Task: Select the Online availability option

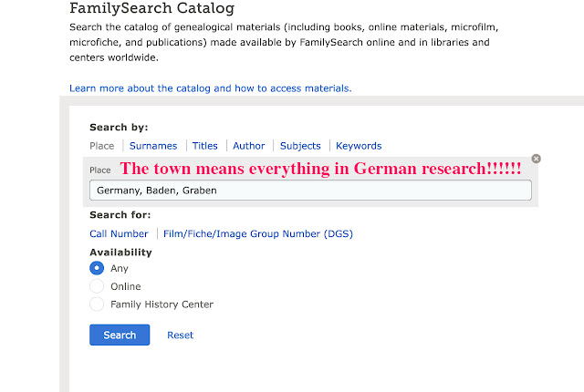Action: pyautogui.click(x=97, y=286)
